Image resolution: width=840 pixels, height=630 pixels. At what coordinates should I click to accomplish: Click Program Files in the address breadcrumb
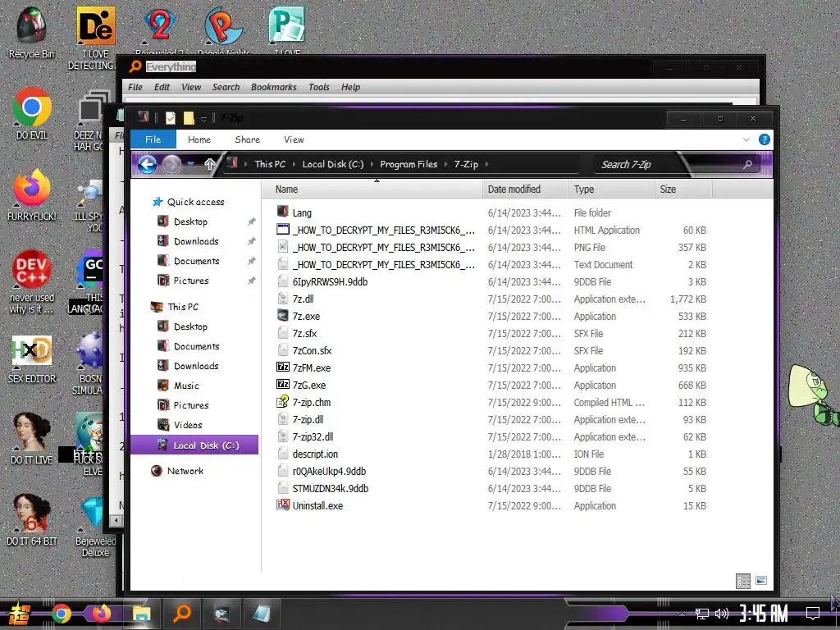[409, 164]
